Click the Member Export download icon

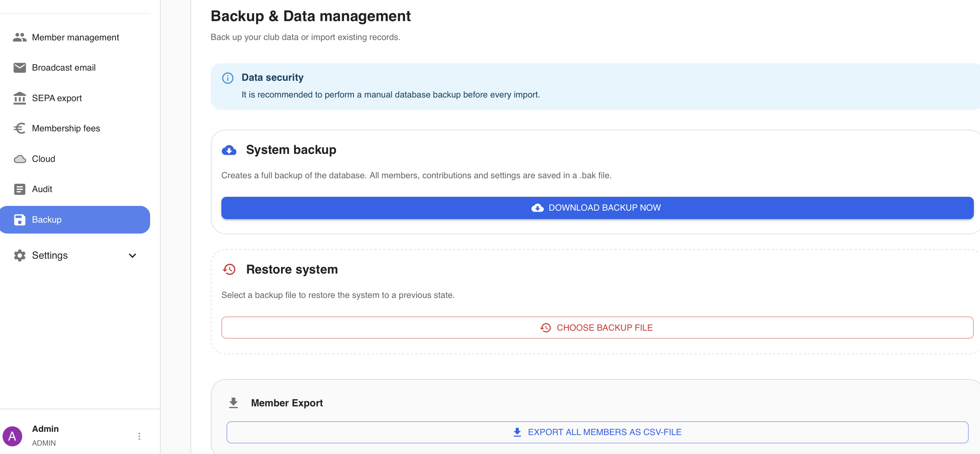point(233,403)
